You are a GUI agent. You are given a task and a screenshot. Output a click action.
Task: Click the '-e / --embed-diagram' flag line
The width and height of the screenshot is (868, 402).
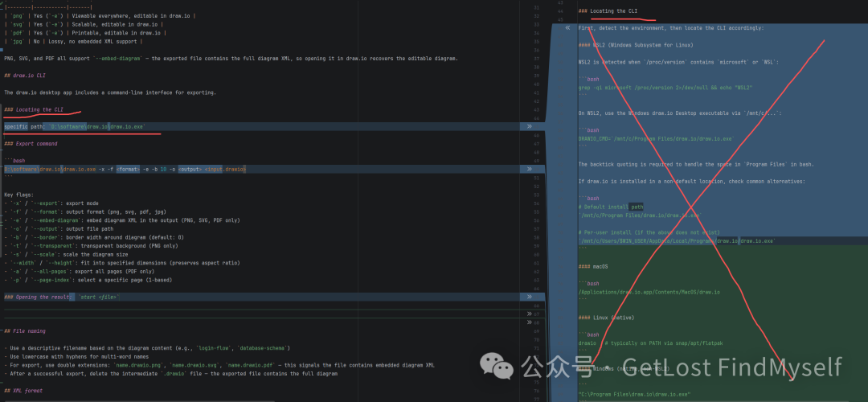pyautogui.click(x=122, y=220)
